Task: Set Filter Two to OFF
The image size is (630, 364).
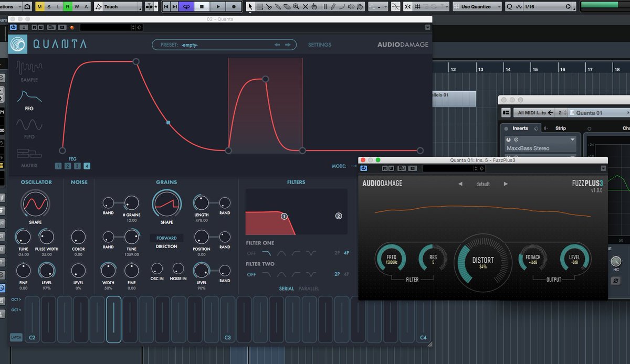Action: (x=251, y=274)
